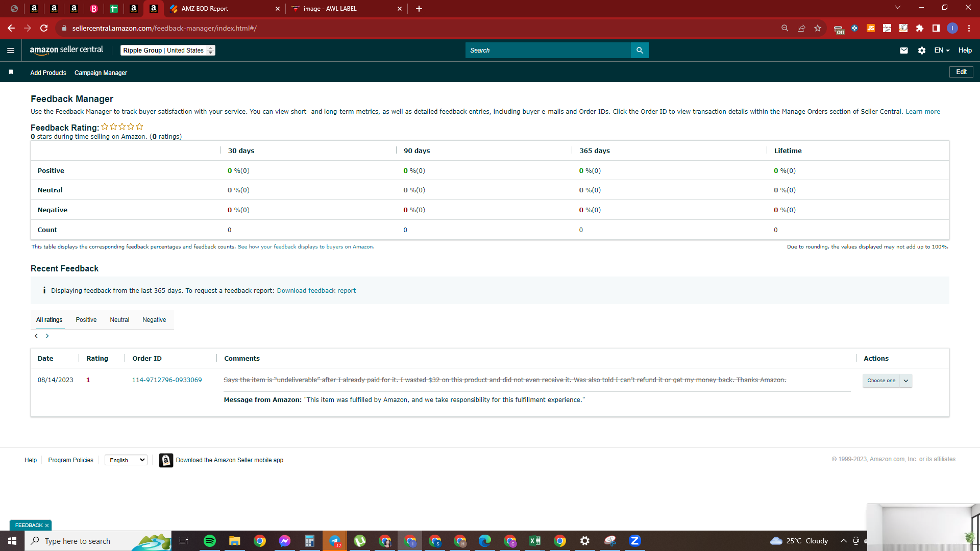980x551 pixels.
Task: Open a new browser tab
Action: pos(419,9)
